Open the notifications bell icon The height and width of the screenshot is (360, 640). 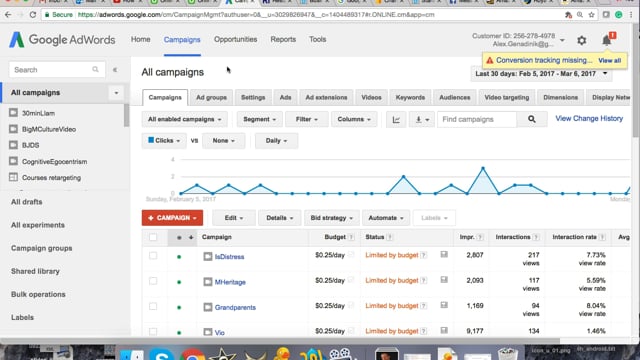pyautogui.click(x=606, y=40)
